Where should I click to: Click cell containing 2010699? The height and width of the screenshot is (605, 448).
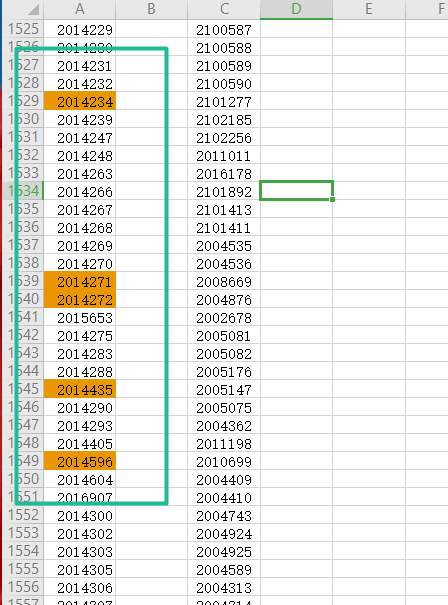click(x=224, y=461)
